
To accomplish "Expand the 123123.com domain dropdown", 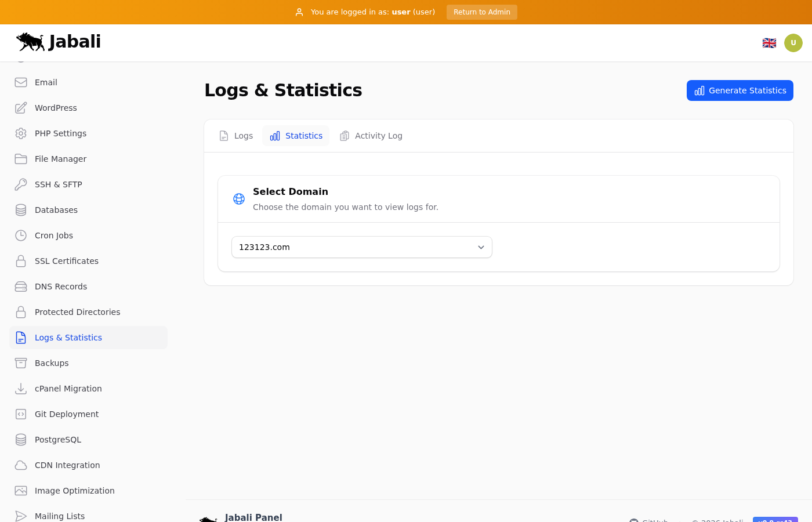I will click(x=361, y=247).
